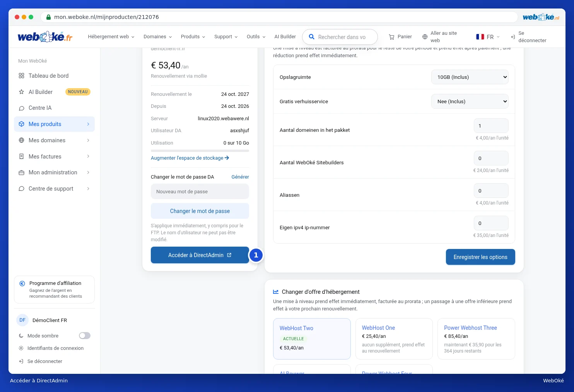The height and width of the screenshot is (392, 574).
Task: Click the Changer le mot de passe button
Action: tap(200, 211)
